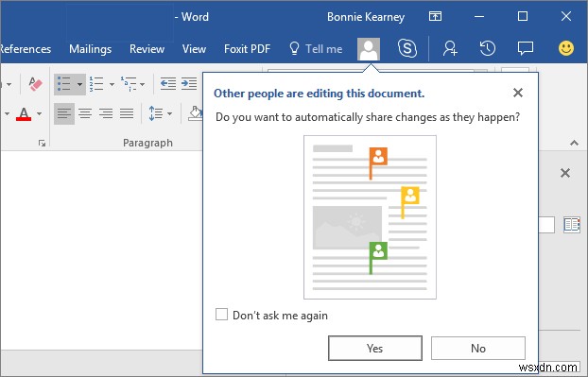Align text left
The width and height of the screenshot is (588, 377).
tap(64, 113)
